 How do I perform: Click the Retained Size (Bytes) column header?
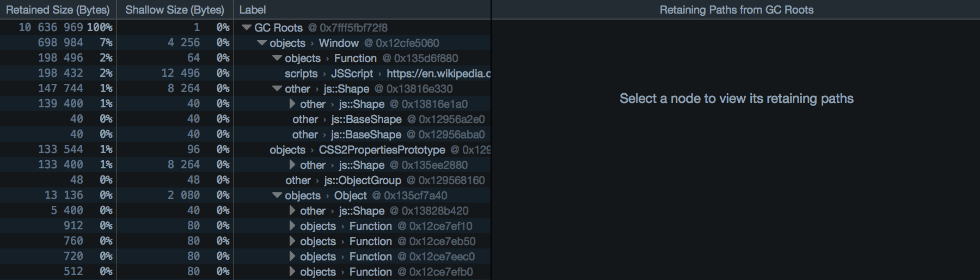58,10
